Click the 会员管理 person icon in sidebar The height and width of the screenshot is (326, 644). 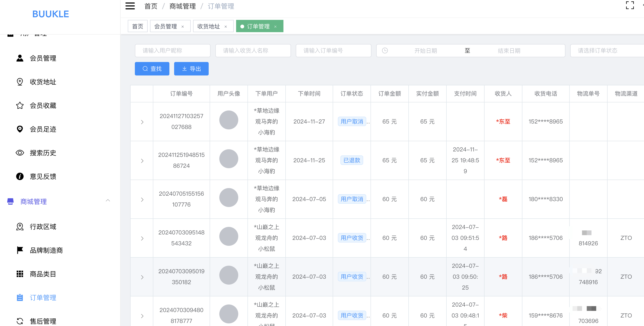tap(20, 58)
